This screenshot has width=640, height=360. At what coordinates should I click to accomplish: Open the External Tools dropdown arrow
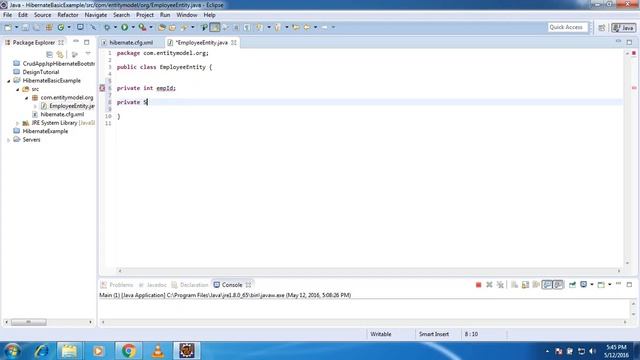(x=151, y=27)
